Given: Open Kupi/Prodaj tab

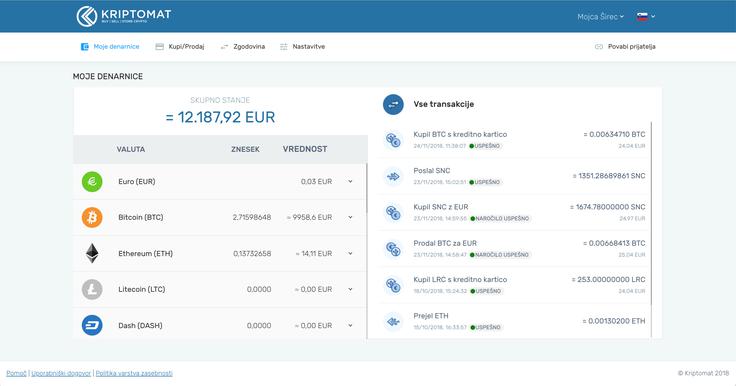Looking at the screenshot, I should (180, 46).
